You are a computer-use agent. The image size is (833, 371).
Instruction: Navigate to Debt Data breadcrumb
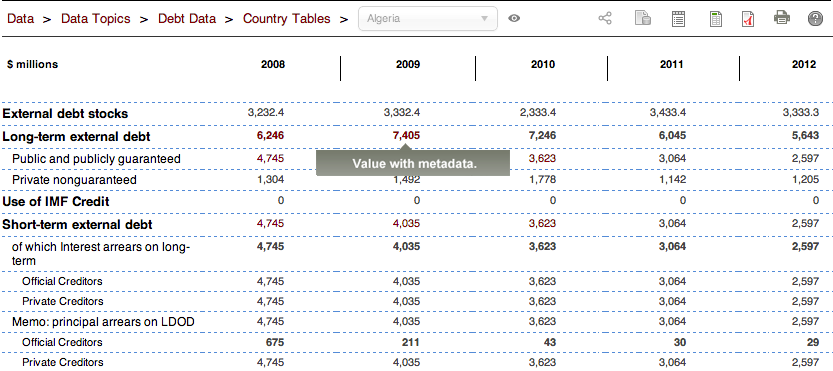187,19
